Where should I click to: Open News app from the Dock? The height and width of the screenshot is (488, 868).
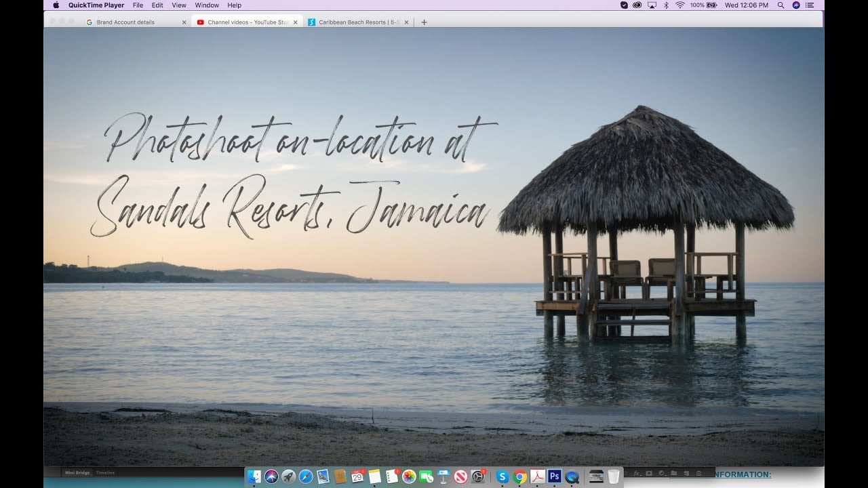(461, 476)
